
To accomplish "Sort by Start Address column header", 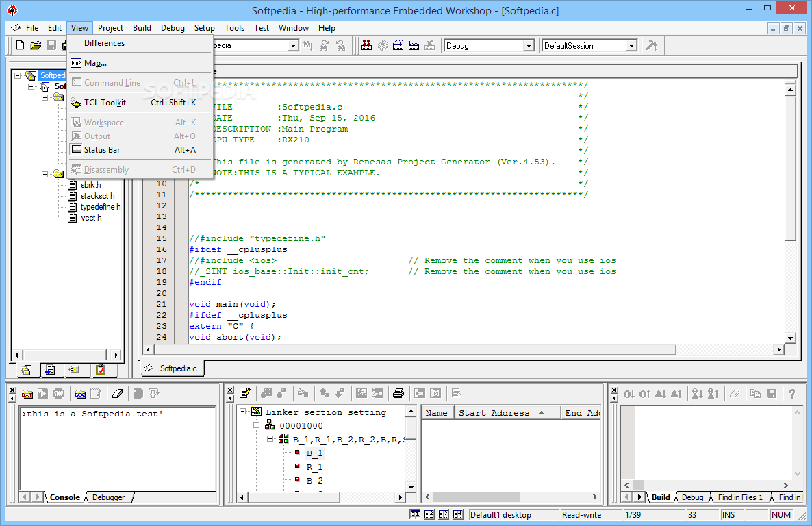I will pyautogui.click(x=507, y=412).
